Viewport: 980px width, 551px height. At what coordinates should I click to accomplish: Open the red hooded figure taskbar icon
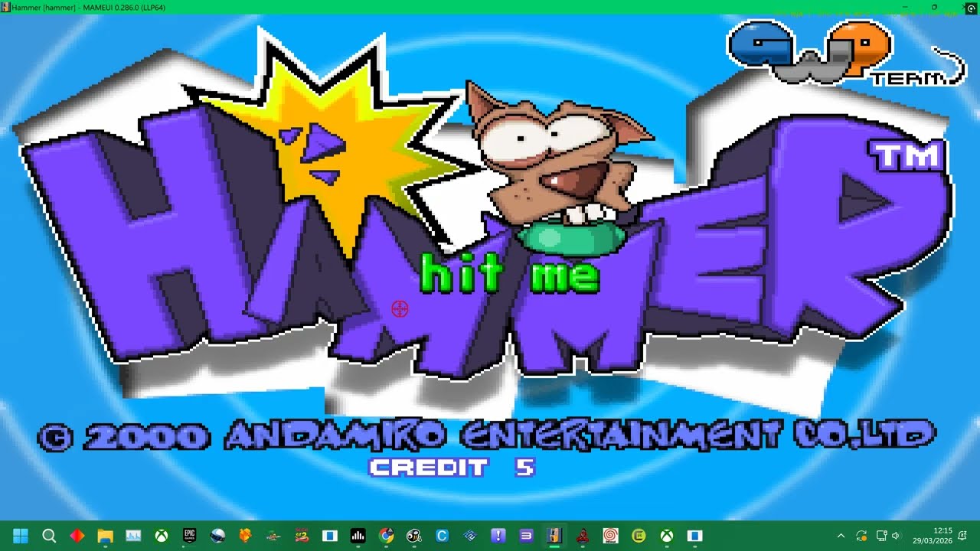[583, 536]
